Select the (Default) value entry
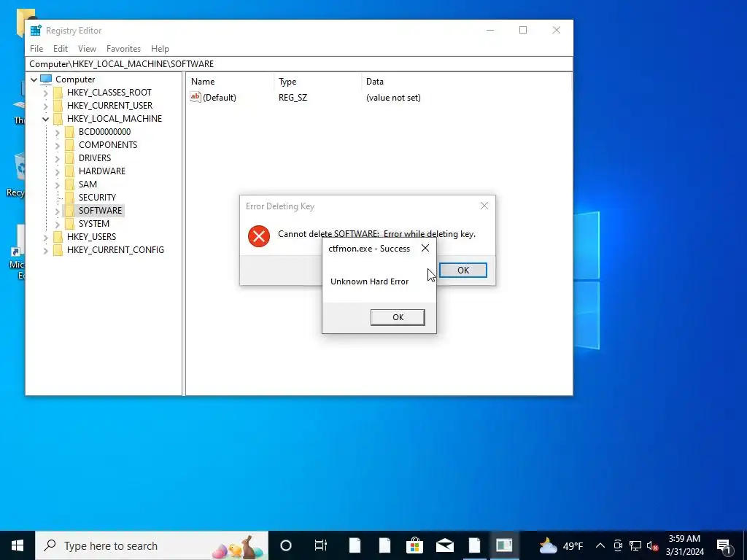The height and width of the screenshot is (560, 747). tap(219, 98)
